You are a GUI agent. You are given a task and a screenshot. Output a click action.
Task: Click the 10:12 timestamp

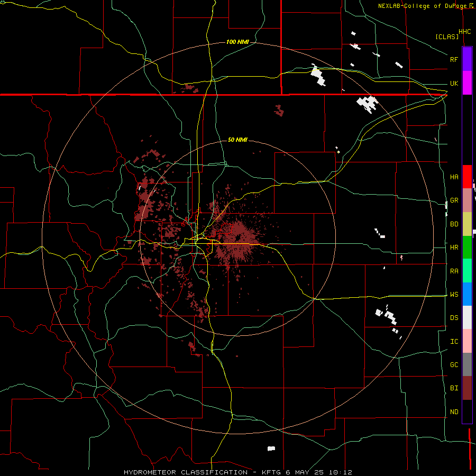tap(340, 472)
